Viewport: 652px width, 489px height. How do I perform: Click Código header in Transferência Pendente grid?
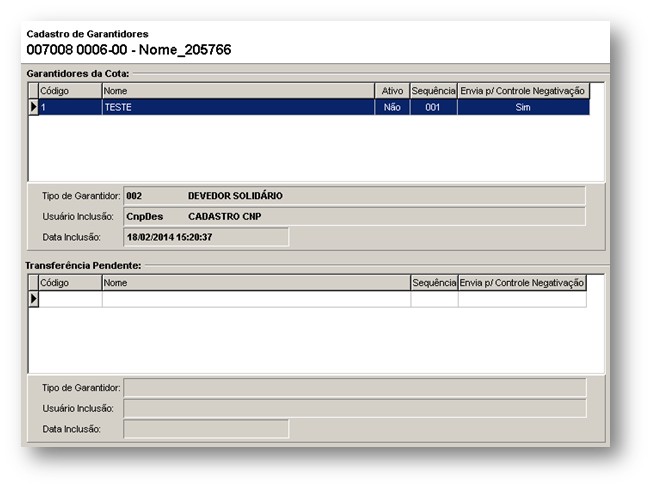(x=70, y=283)
